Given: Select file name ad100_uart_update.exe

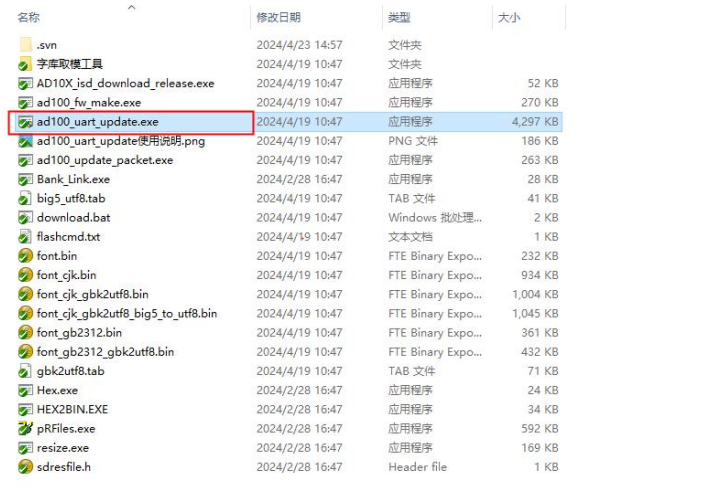Looking at the screenshot, I should 98,122.
